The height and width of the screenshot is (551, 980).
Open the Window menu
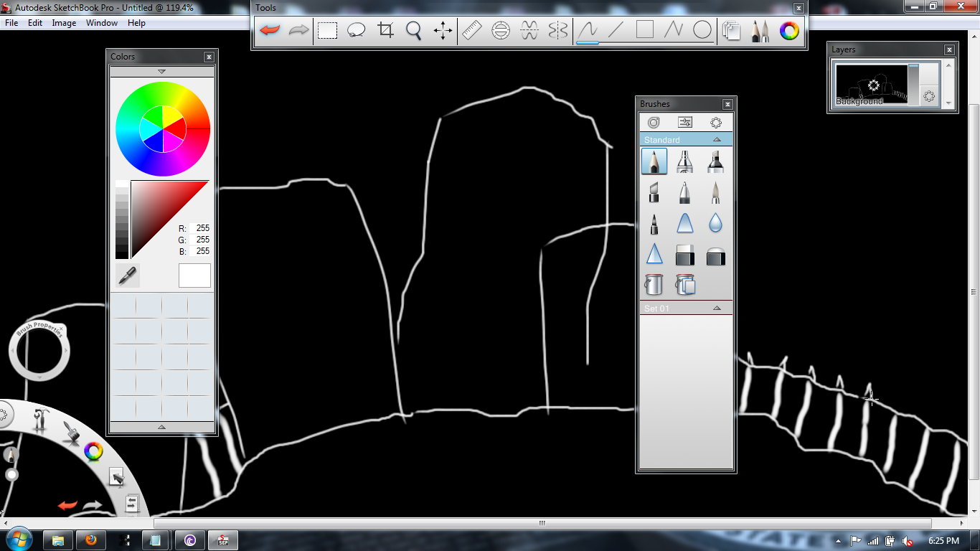102,23
